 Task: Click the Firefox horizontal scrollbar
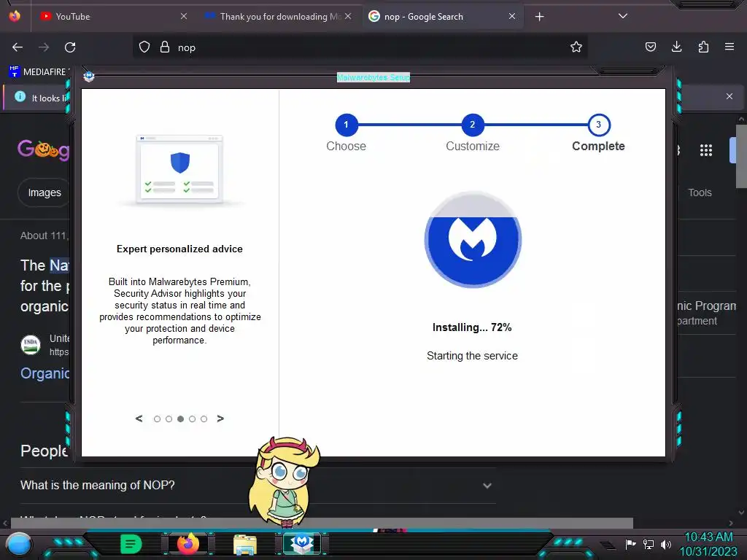click(x=322, y=524)
